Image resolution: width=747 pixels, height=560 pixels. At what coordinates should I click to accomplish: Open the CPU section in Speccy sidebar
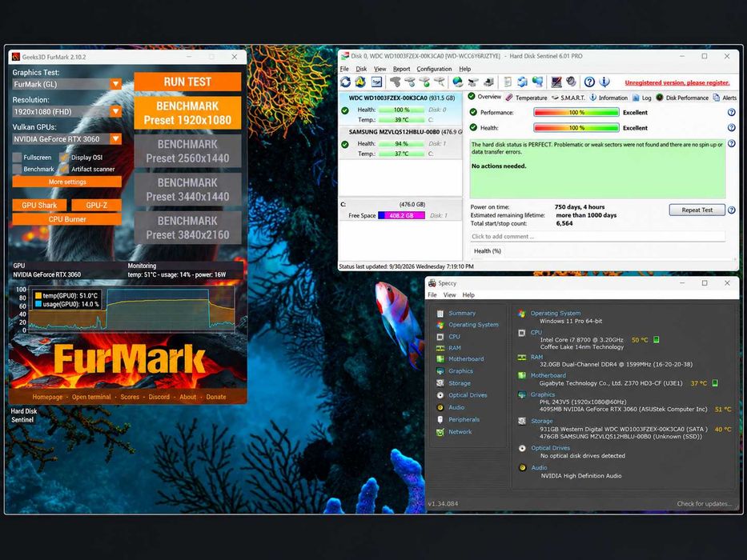click(454, 337)
